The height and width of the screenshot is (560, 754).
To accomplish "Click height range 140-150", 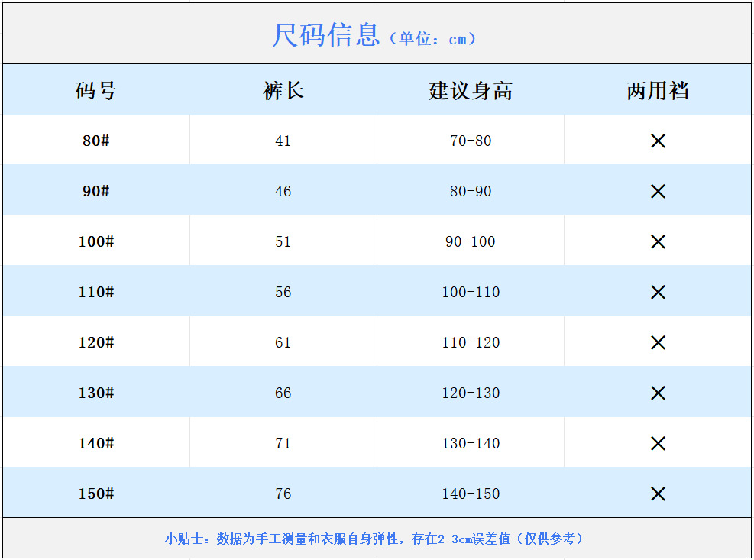I will [x=471, y=494].
